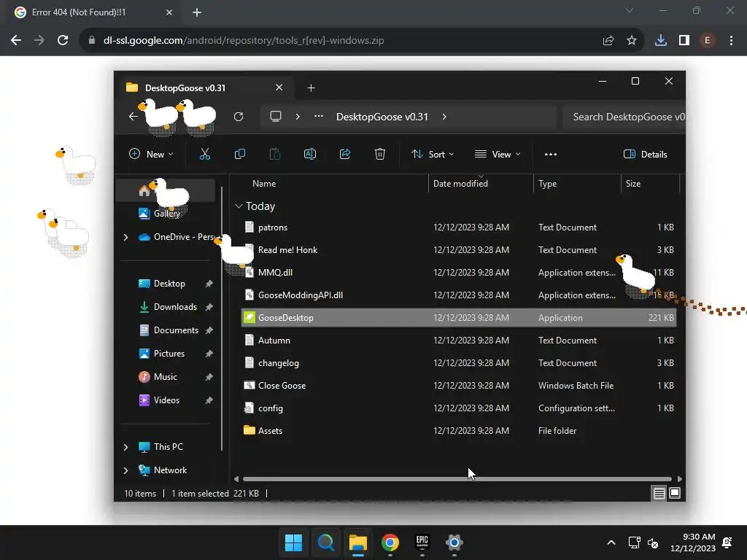Screen dimensions: 747x560
Task: Open Gallery in navigation pane
Action: coord(166,214)
